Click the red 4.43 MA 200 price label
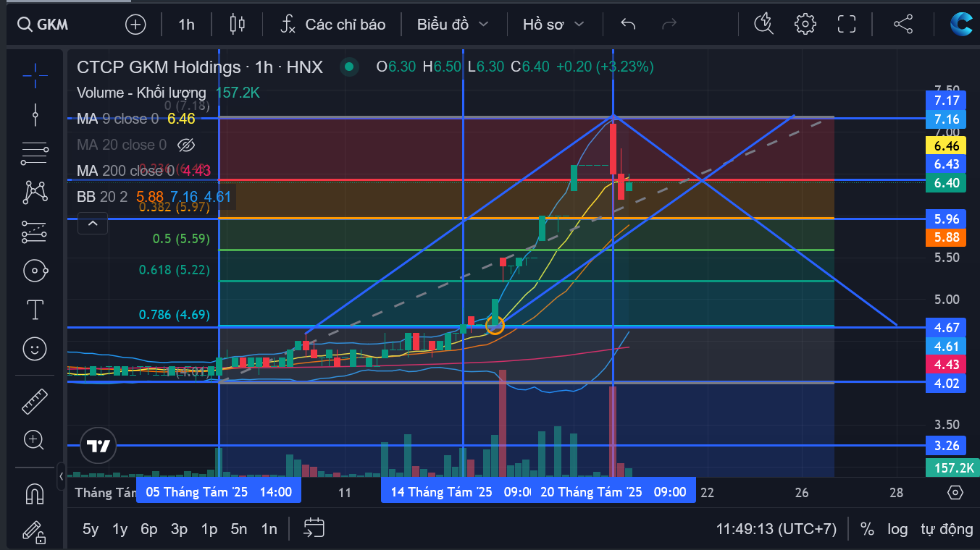This screenshot has width=980, height=550. [946, 365]
